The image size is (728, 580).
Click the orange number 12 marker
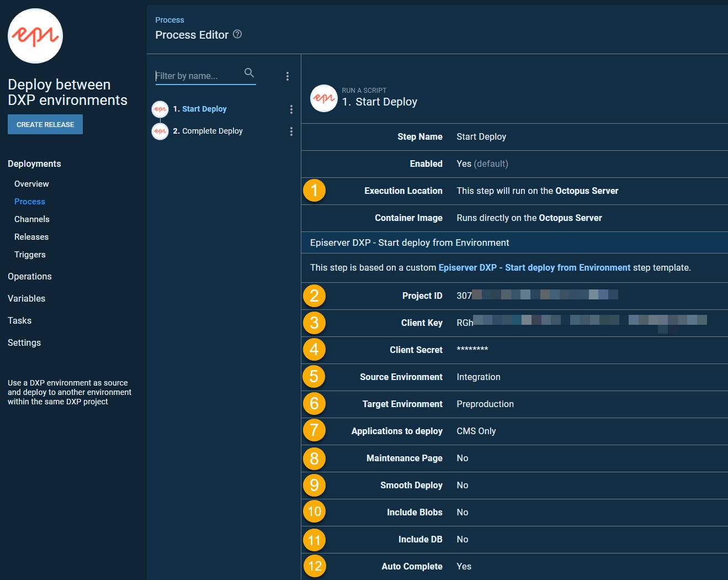(x=314, y=566)
